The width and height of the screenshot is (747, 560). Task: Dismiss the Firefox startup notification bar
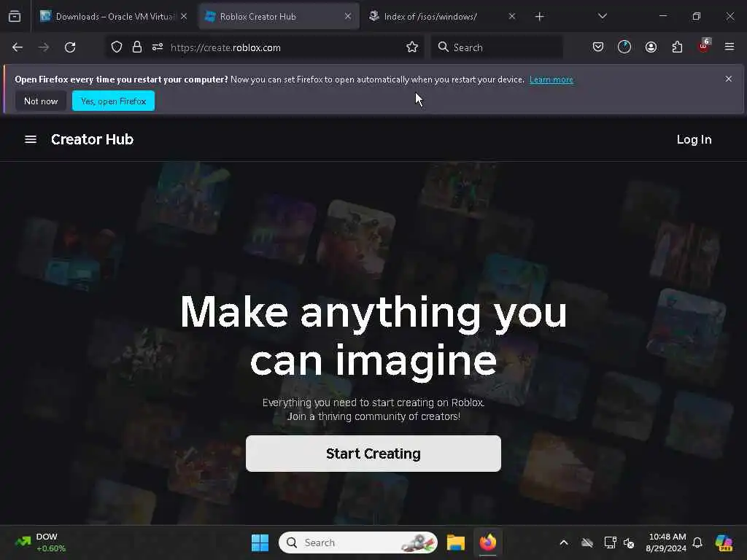point(729,79)
